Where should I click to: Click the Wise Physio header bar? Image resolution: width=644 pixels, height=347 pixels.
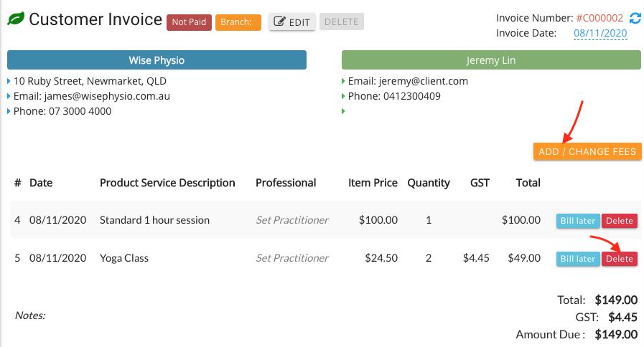157,60
